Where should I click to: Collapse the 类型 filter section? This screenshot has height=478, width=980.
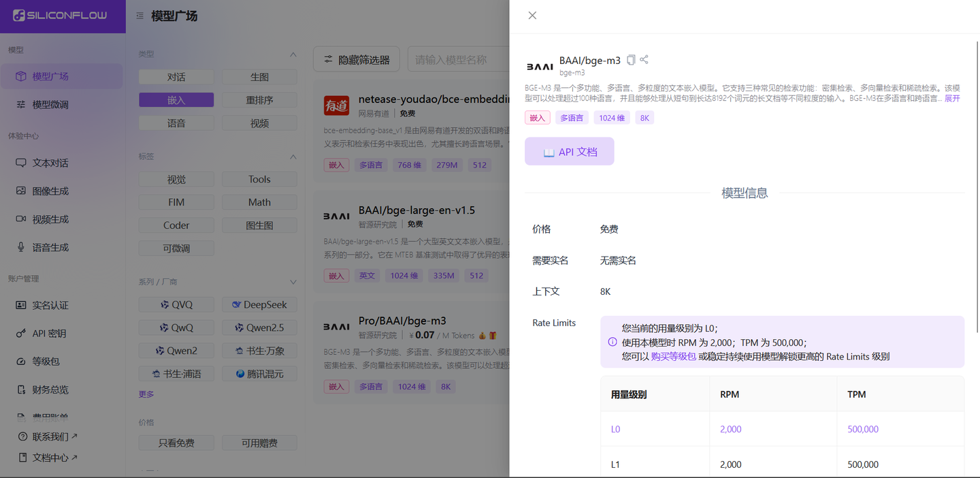293,54
